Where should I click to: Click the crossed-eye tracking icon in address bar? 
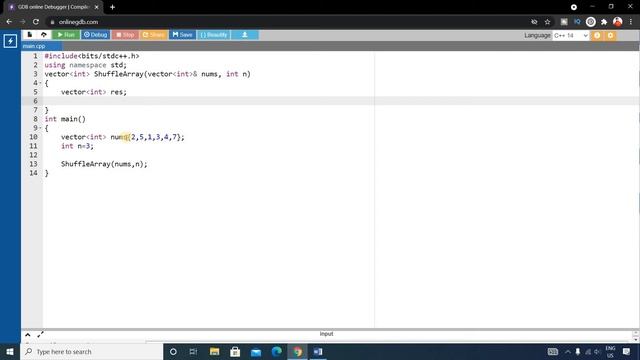pyautogui.click(x=534, y=22)
